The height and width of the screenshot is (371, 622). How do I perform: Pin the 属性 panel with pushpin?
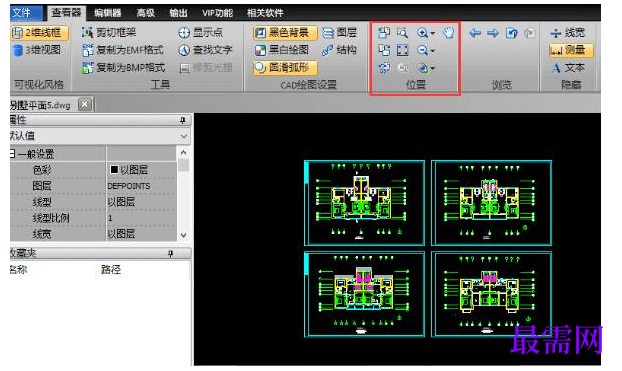[182, 120]
